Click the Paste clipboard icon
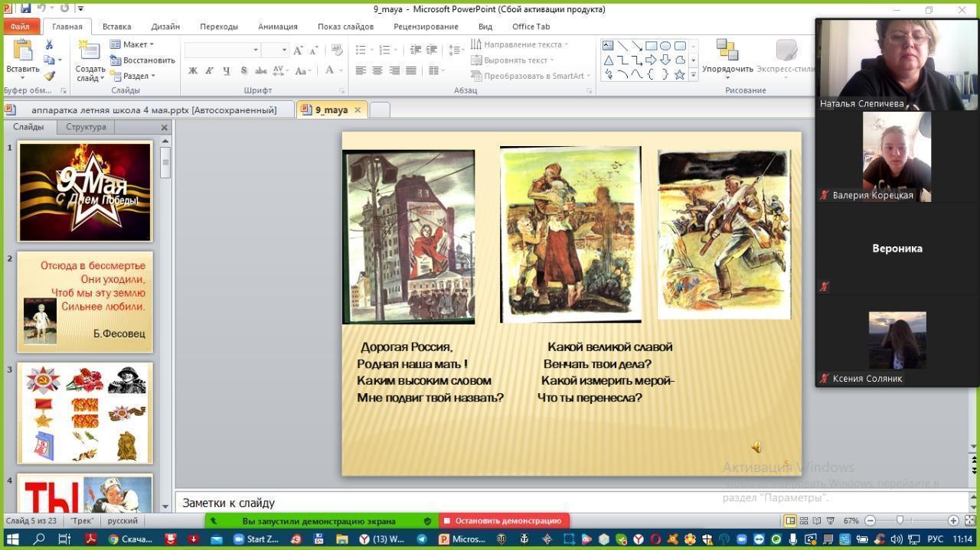 (x=23, y=50)
